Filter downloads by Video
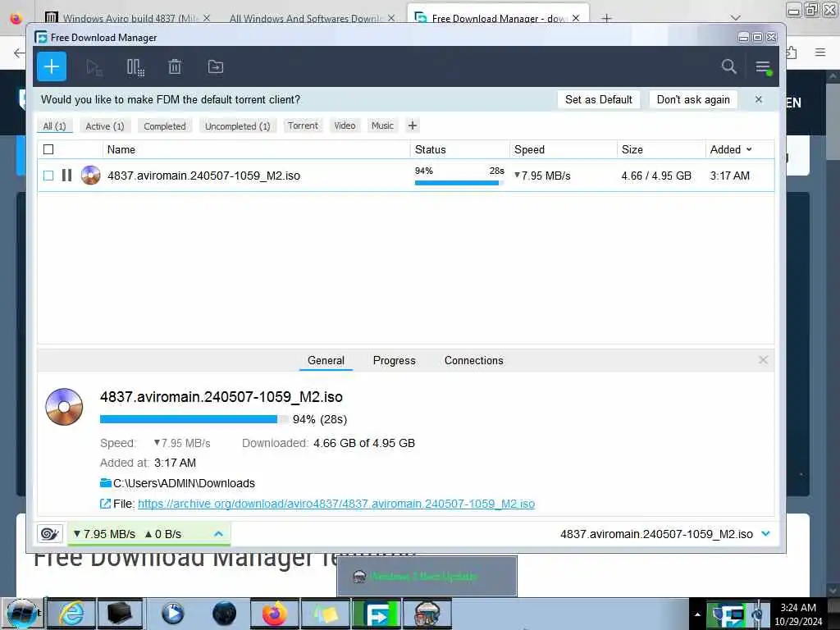Viewport: 840px width, 630px height. click(345, 126)
